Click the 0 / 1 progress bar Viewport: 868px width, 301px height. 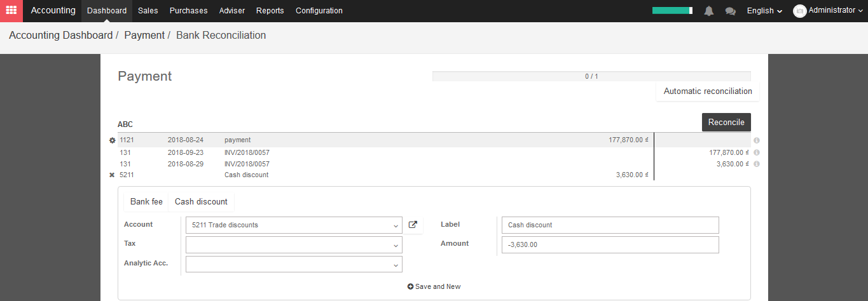coord(591,76)
